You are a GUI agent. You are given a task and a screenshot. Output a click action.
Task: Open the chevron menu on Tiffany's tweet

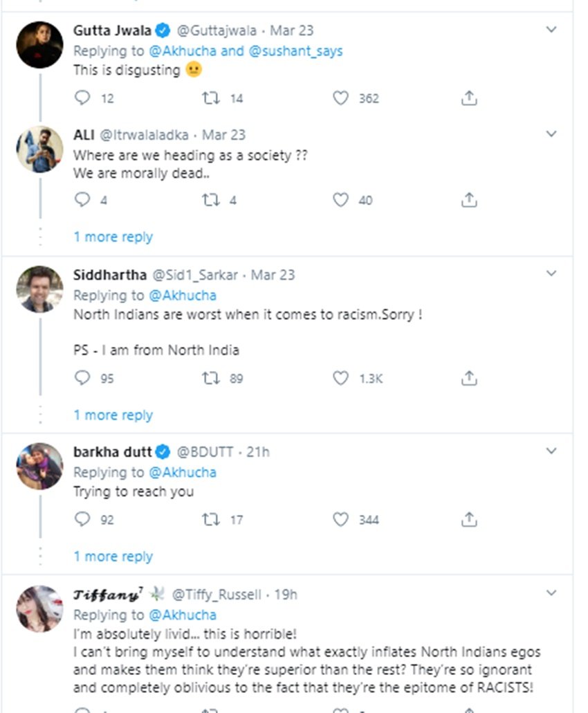(x=551, y=593)
